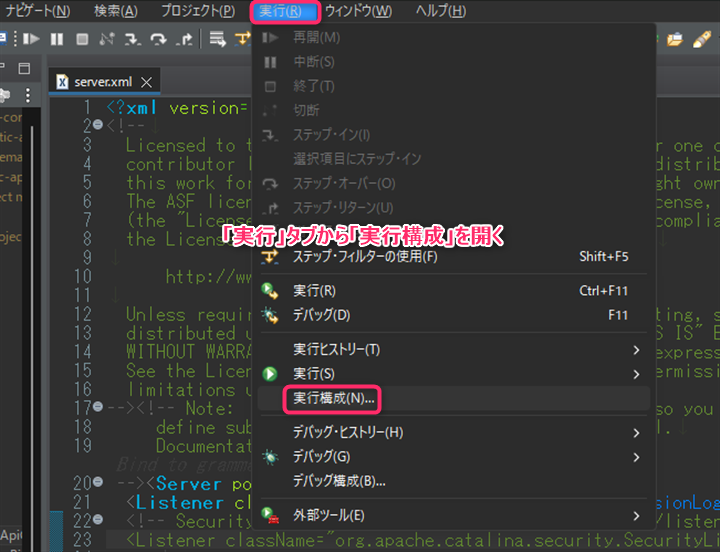Open the ナビゲート(N) menu

(37, 11)
